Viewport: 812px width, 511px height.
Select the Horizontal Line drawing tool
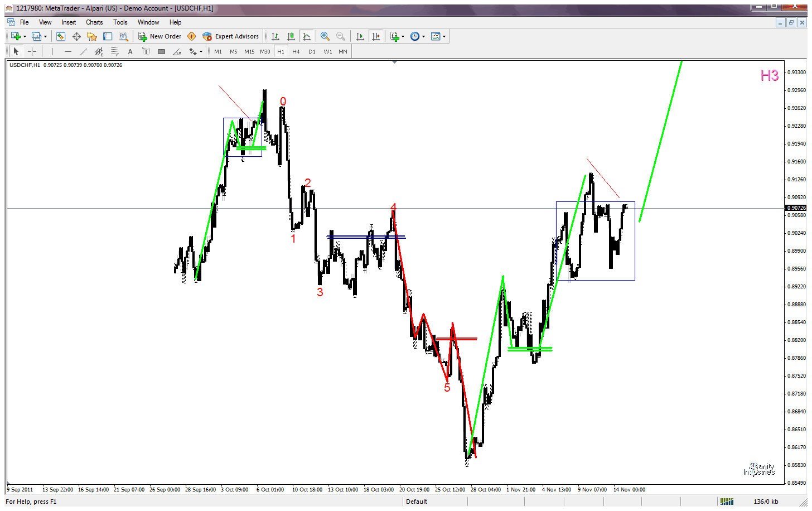pos(67,51)
